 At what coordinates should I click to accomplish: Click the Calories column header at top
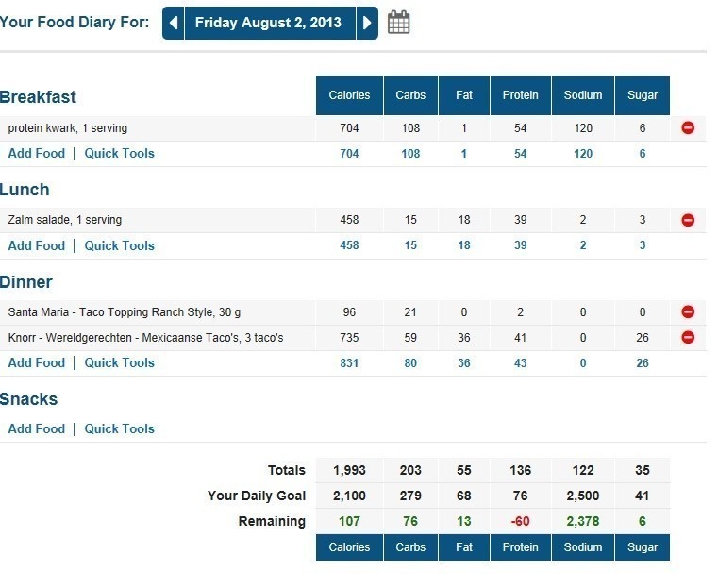tap(349, 95)
